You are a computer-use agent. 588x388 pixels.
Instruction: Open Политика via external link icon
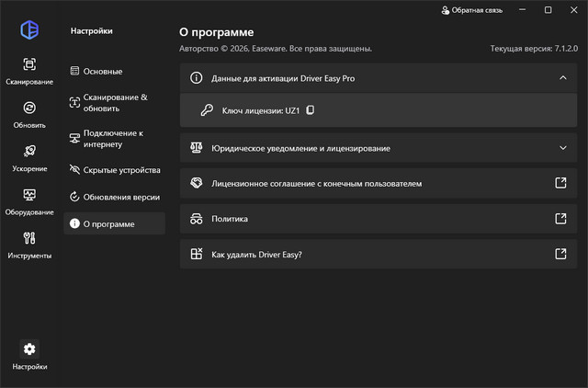[560, 219]
